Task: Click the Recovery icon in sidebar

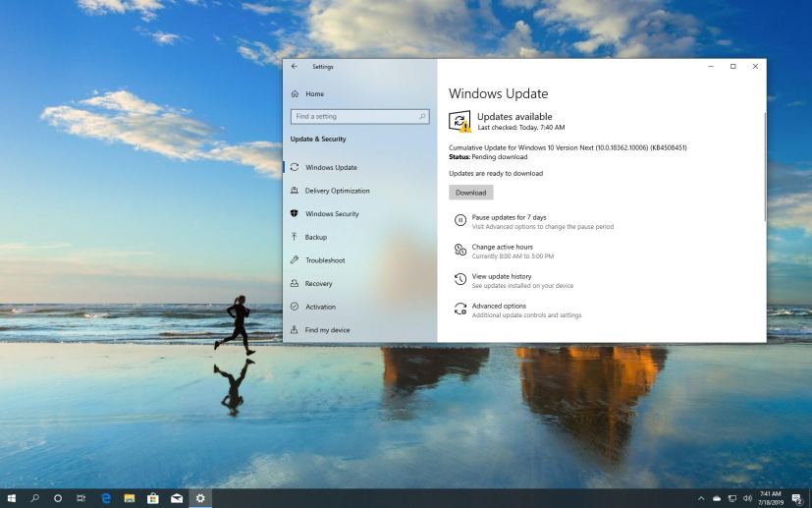Action: 295,283
